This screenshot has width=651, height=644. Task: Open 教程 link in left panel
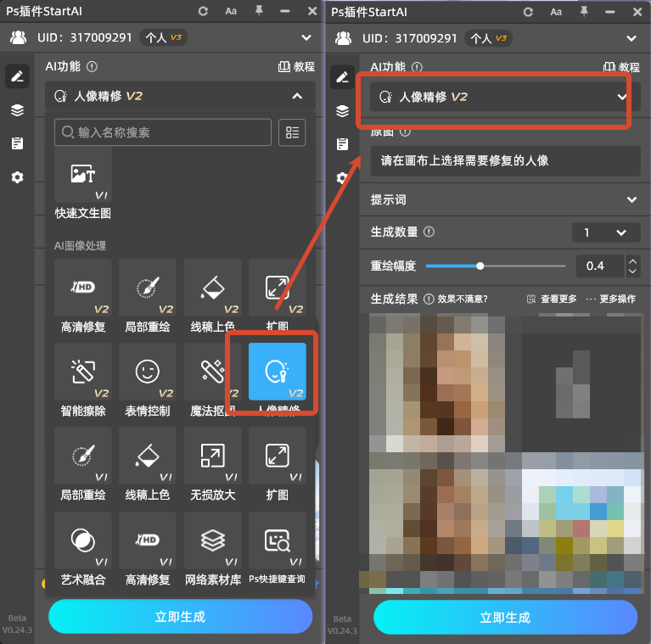[296, 66]
